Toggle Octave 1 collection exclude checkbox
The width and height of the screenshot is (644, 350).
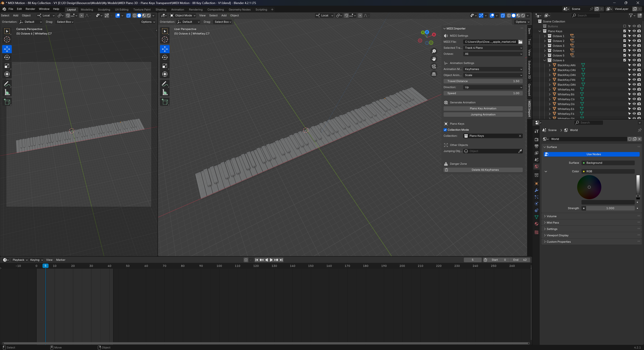(625, 36)
